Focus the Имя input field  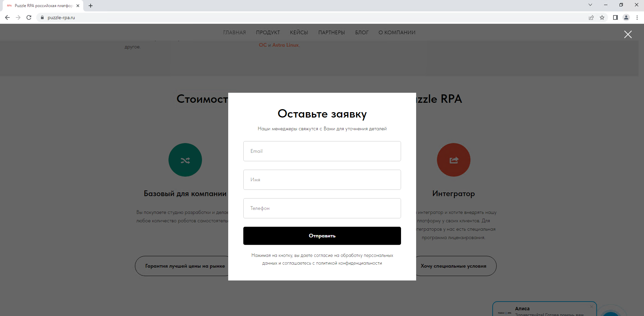pyautogui.click(x=322, y=180)
